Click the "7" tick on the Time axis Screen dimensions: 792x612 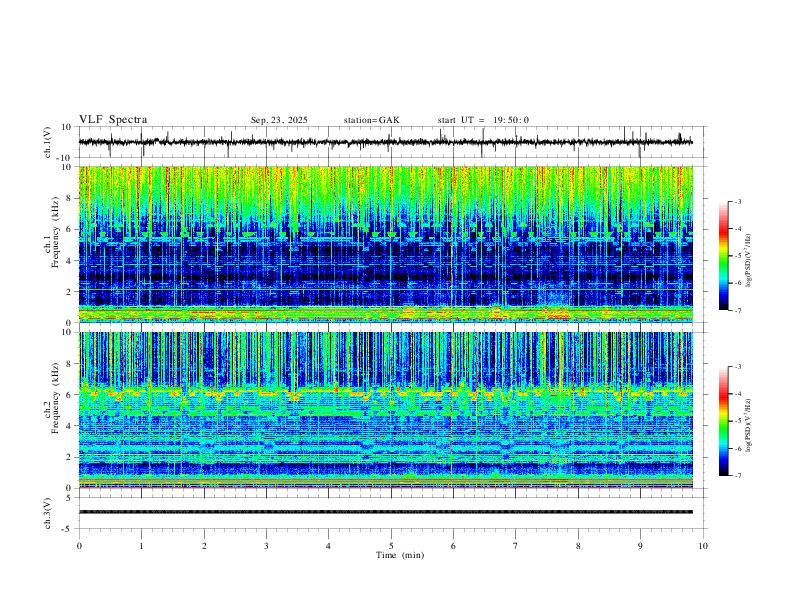516,546
